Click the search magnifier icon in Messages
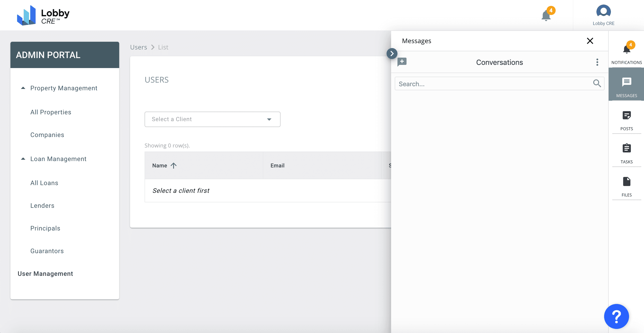644x333 pixels. [597, 83]
